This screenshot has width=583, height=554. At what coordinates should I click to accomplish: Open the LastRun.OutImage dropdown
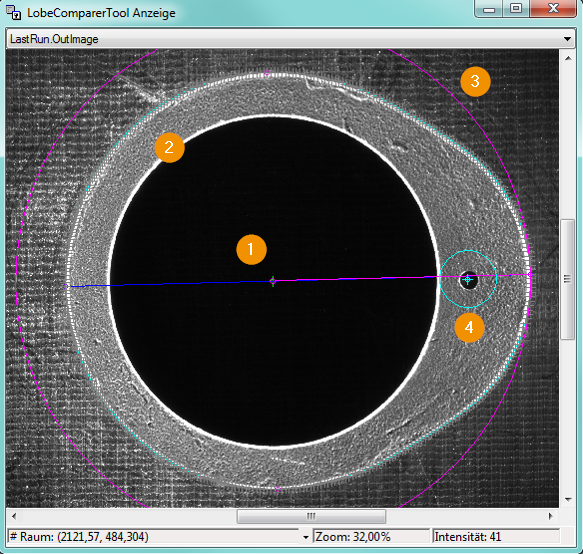[291, 39]
